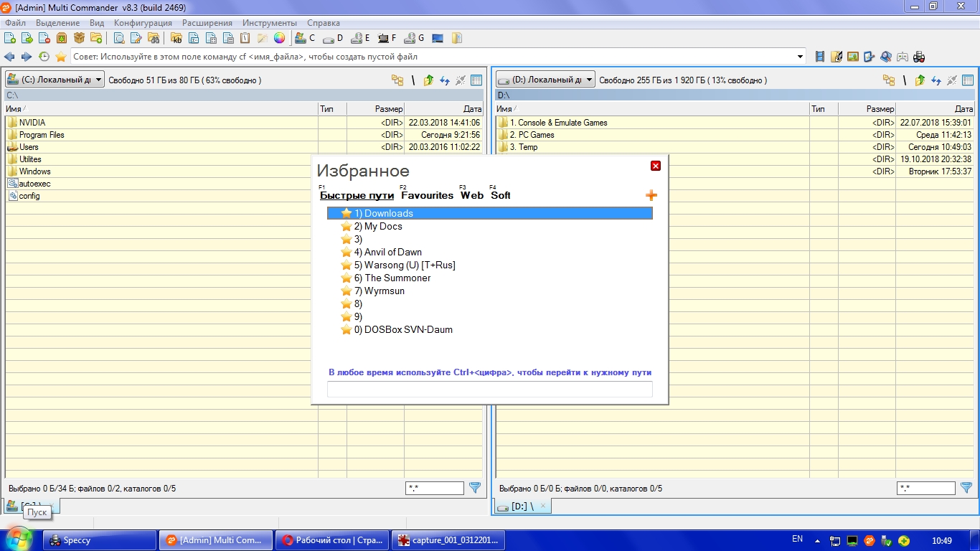The width and height of the screenshot is (980, 551).
Task: Open the folder tree in the right panel
Action: click(x=889, y=80)
